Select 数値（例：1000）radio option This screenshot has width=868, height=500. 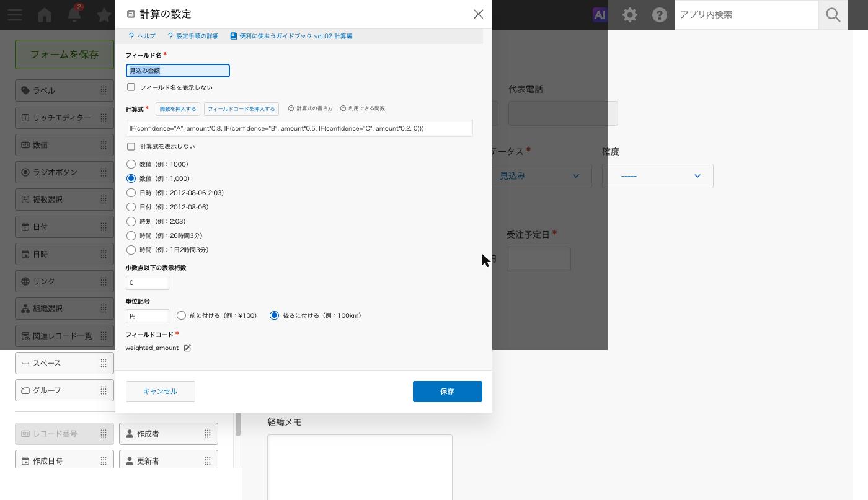(131, 164)
